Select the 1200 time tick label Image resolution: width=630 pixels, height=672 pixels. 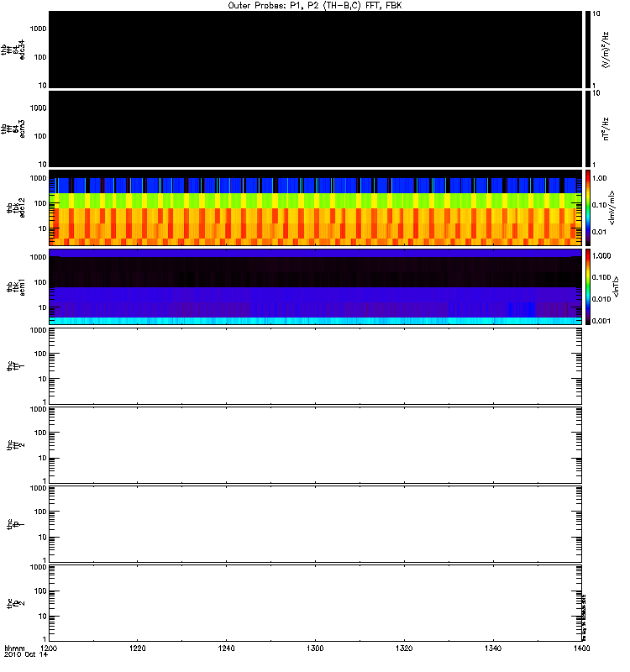click(49, 648)
